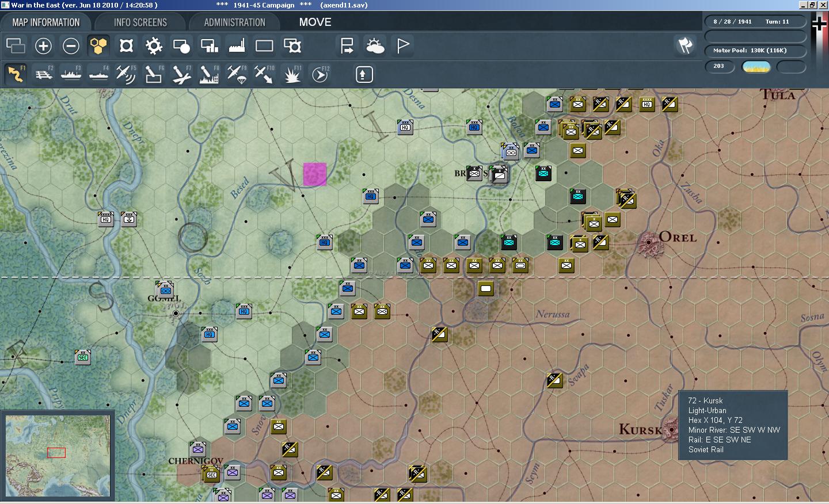Select the F10 air transfer mode
This screenshot has height=504, width=829.
click(264, 74)
